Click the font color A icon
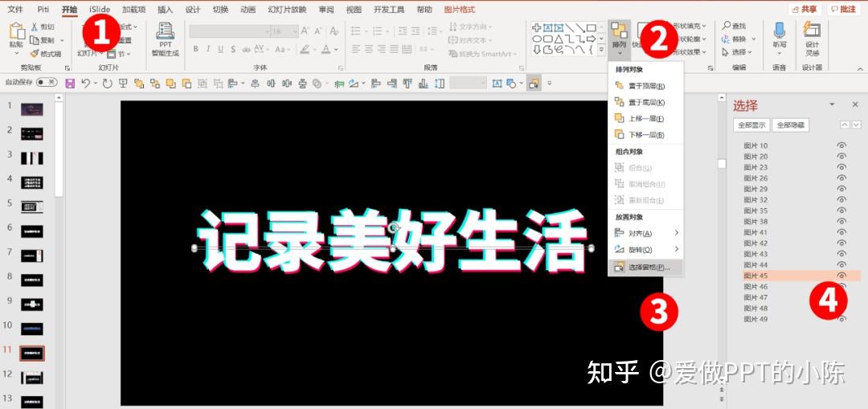Screen dimensions: 868x409 [x=326, y=49]
